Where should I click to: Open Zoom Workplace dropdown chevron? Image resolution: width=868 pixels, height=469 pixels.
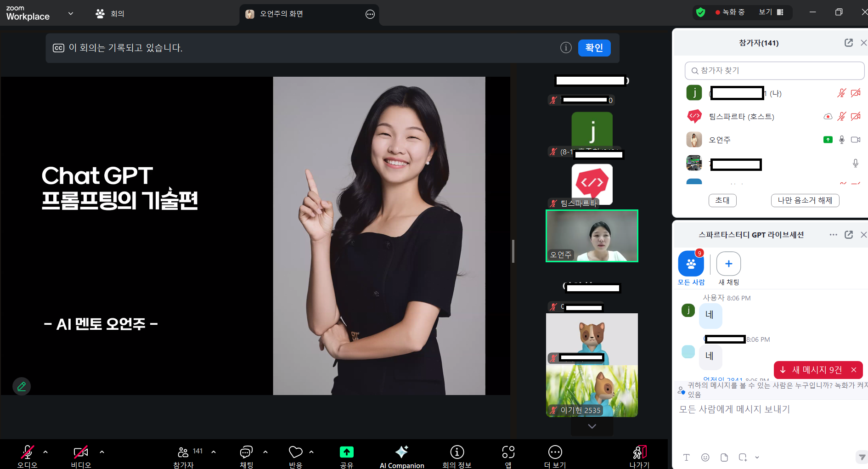[71, 13]
